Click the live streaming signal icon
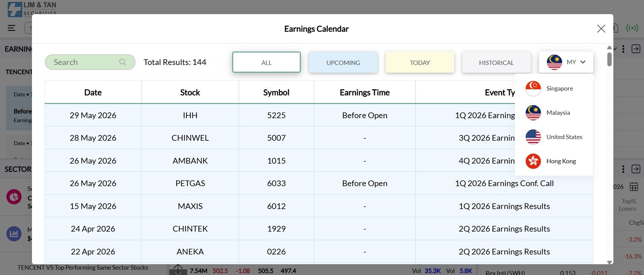The height and width of the screenshot is (275, 644). tap(632, 28)
